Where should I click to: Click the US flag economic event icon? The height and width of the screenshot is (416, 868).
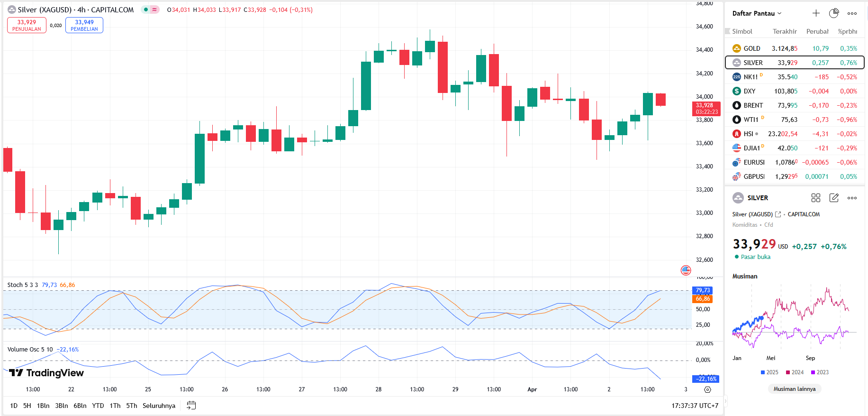tap(686, 270)
